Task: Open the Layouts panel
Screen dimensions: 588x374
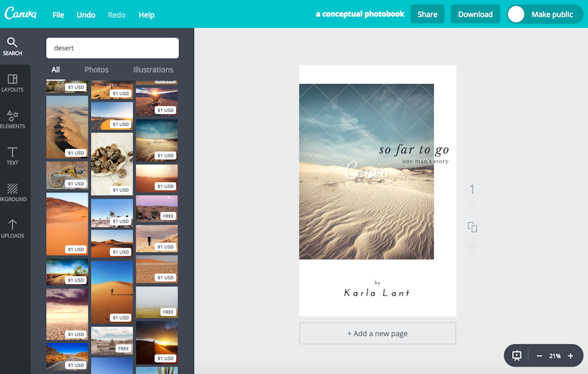Action: coord(12,83)
